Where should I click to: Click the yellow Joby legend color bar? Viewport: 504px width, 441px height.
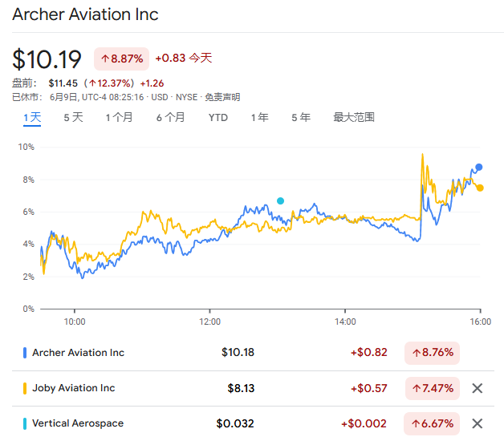click(25, 388)
